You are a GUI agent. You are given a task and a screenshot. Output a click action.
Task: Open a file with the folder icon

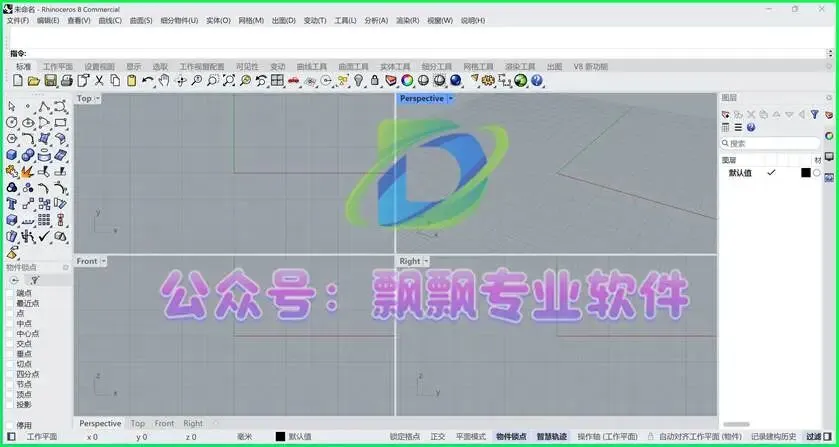pyautogui.click(x=34, y=81)
